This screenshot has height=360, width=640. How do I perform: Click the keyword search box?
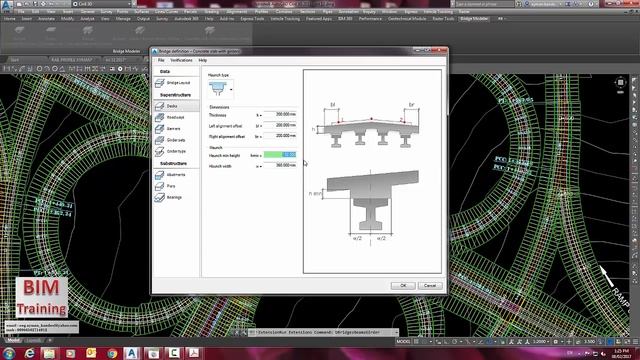[484, 4]
